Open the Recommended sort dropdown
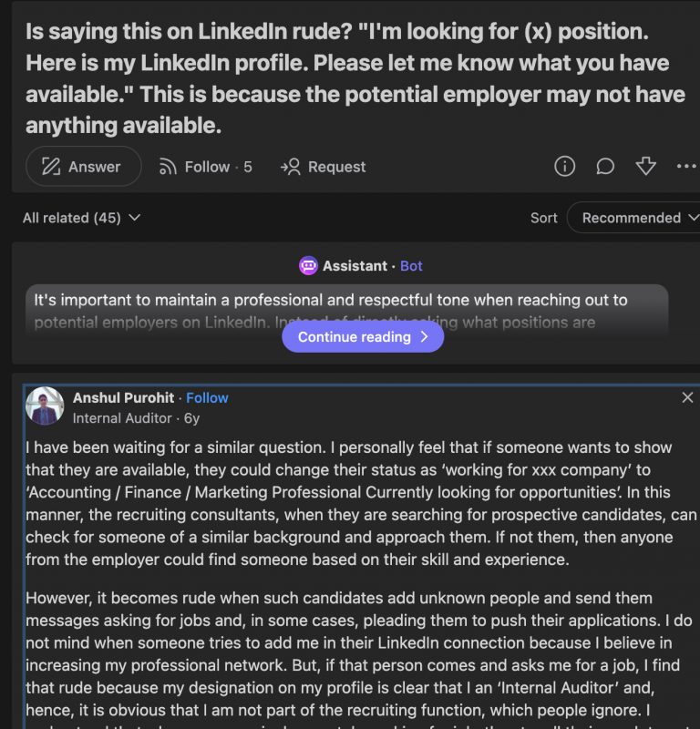Viewport: 700px width, 729px height. (x=636, y=218)
